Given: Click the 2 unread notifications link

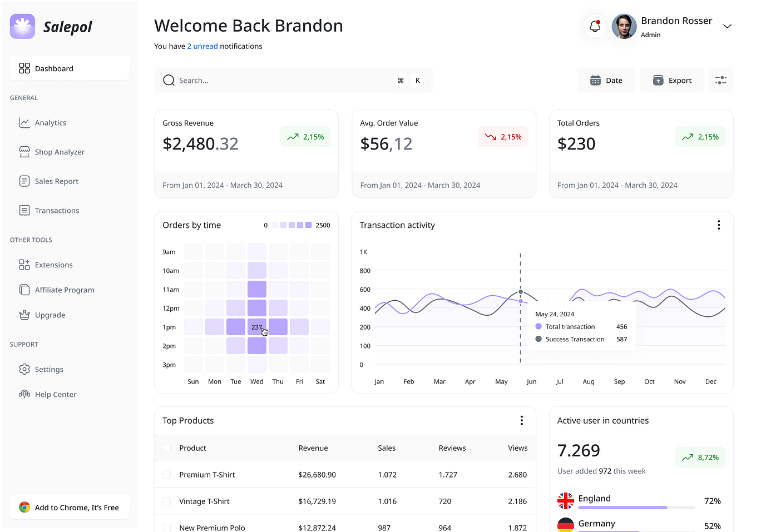Looking at the screenshot, I should (202, 46).
